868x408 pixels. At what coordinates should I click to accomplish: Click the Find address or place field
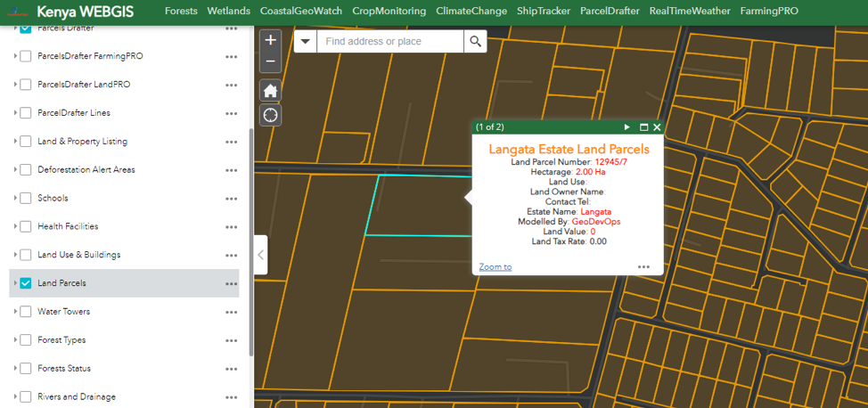click(390, 41)
